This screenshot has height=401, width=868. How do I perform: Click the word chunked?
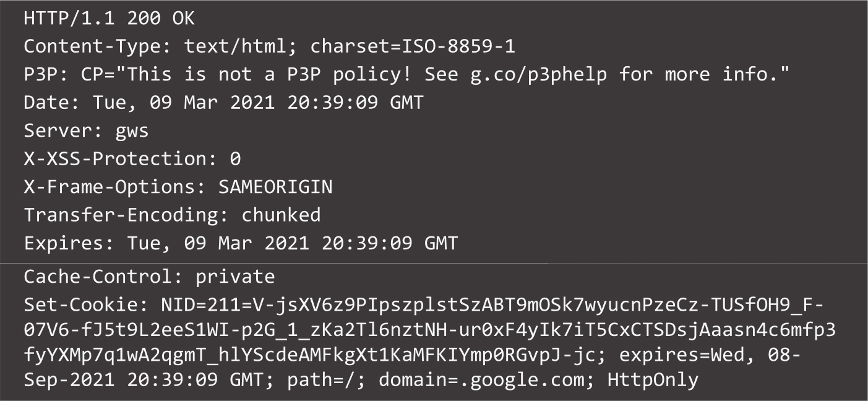pos(281,215)
